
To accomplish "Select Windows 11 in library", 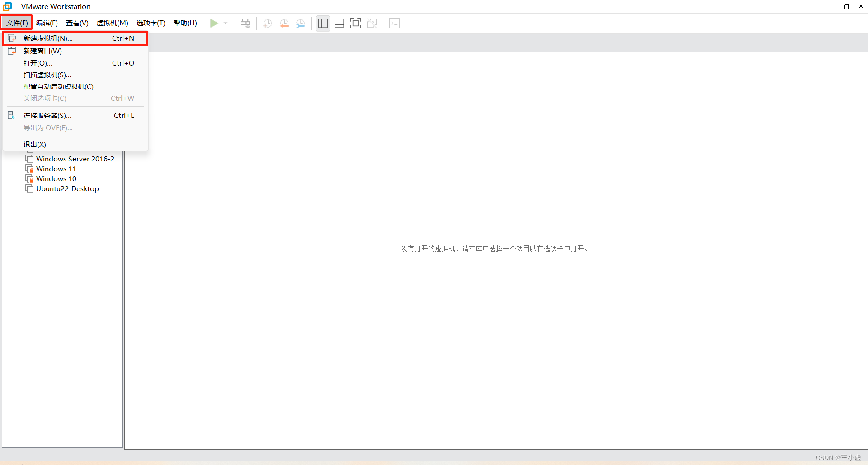I will (56, 169).
